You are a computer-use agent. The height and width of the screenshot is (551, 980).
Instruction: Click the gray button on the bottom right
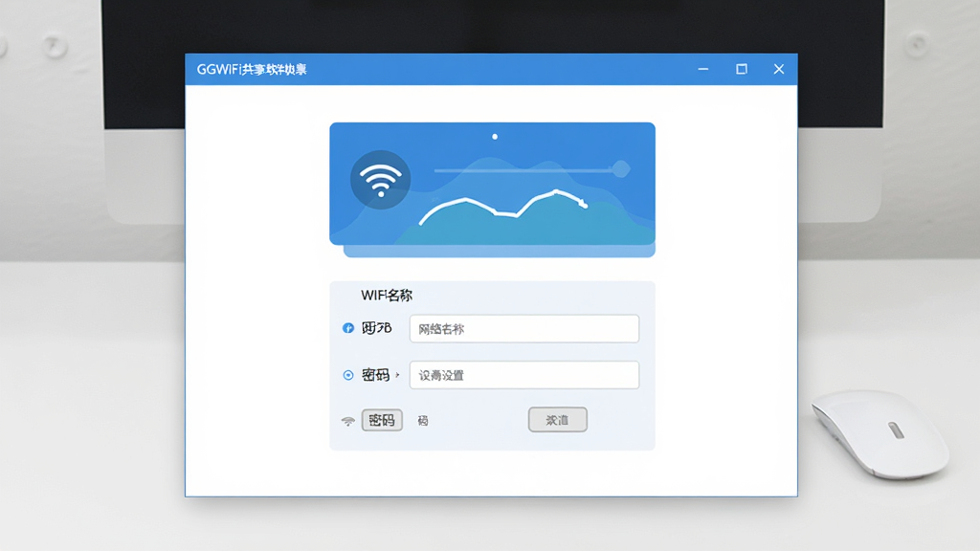click(x=558, y=420)
